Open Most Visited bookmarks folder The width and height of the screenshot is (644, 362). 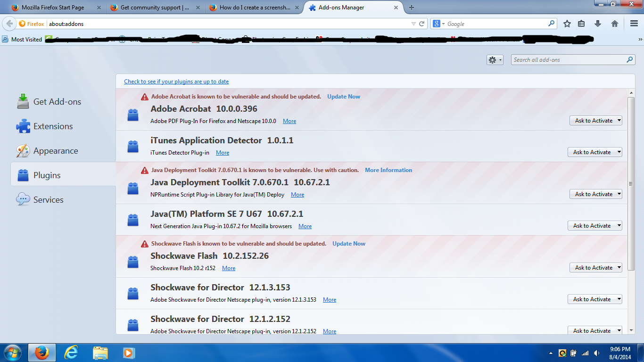tap(23, 40)
